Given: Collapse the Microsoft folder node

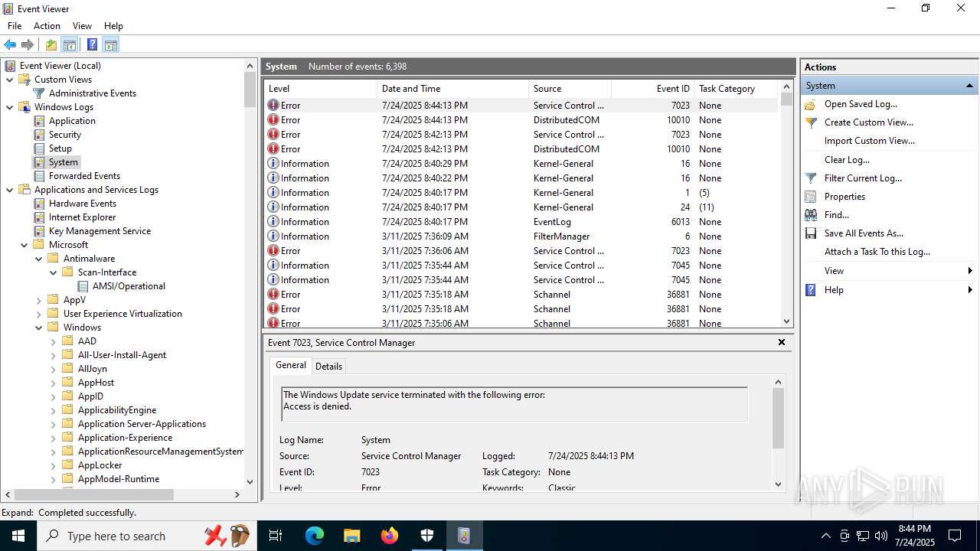Looking at the screenshot, I should [24, 245].
